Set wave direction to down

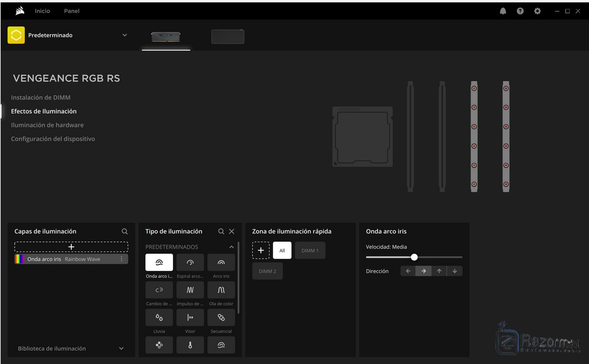[455, 271]
